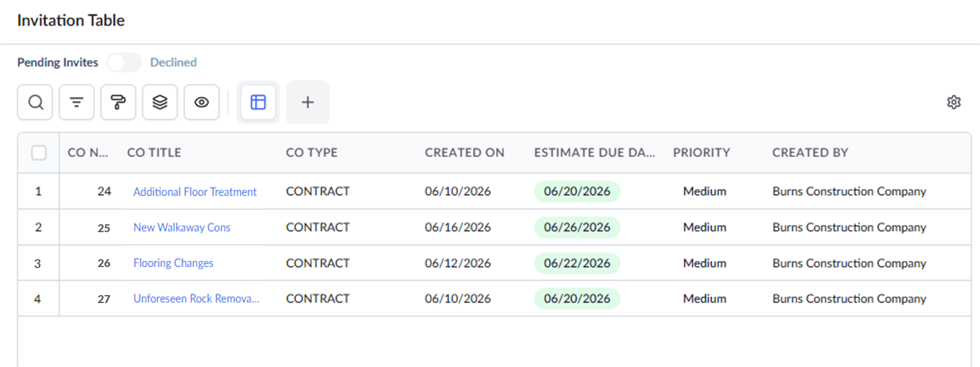Toggle the Pending Invites / Declined switch
The height and width of the screenshot is (367, 980).
click(x=124, y=62)
